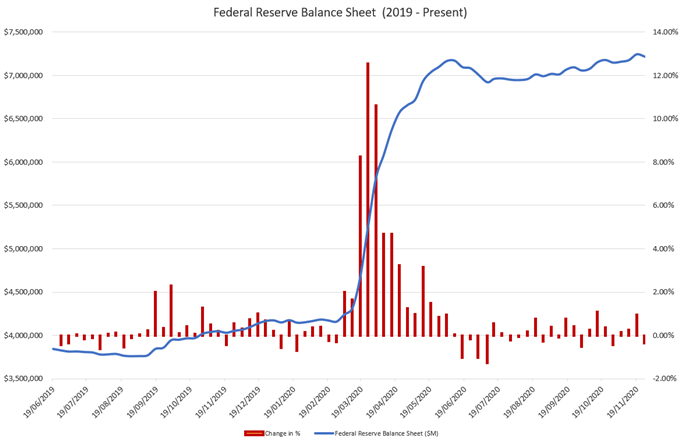Select the tallest red bar above 12%

click(x=368, y=199)
